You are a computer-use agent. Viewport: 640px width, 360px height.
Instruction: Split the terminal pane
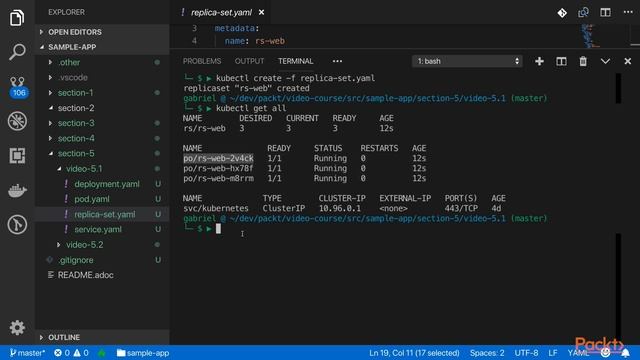point(561,61)
